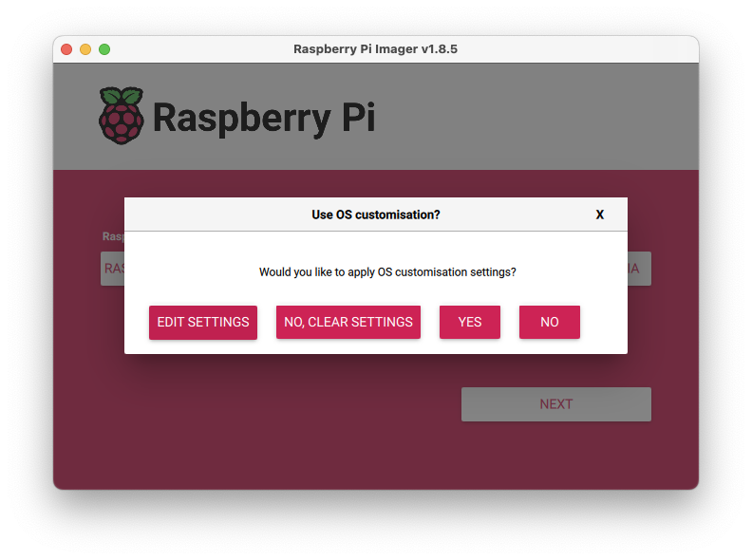Viewport: 752px width, 560px height.
Task: Click the "Would you like to apply" message
Action: click(x=387, y=271)
